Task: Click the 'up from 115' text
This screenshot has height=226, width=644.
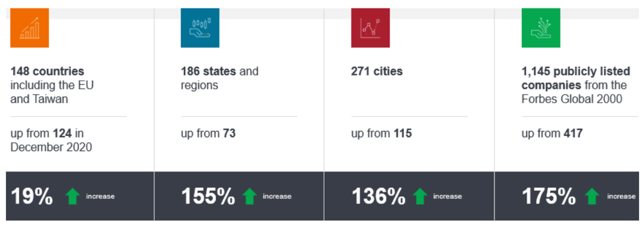Action: tap(381, 133)
